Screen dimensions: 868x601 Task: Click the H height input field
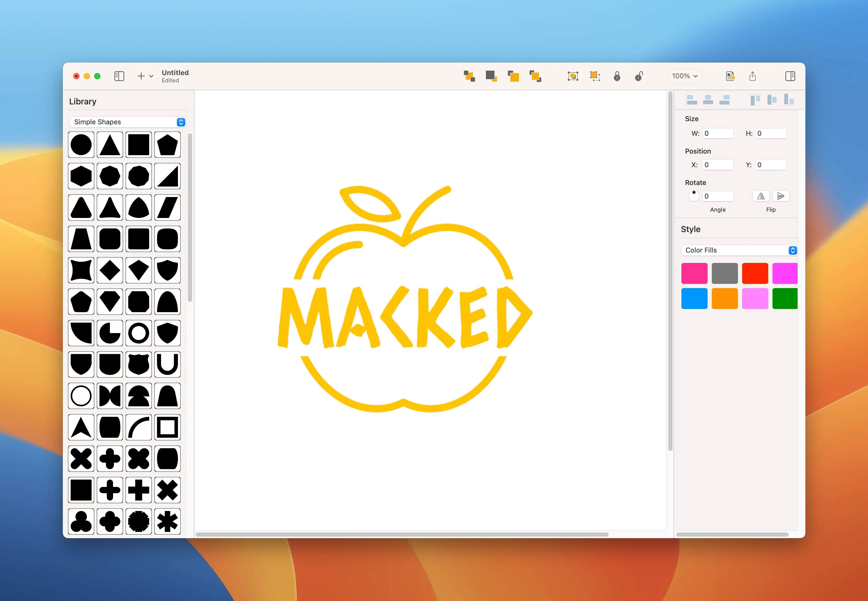coord(770,133)
